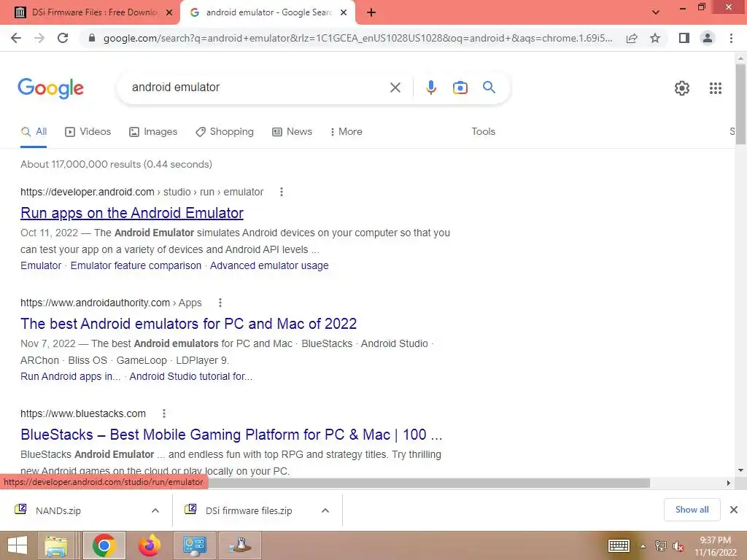Open Run apps on the Android Emulator
The width and height of the screenshot is (747, 560).
coord(132,213)
